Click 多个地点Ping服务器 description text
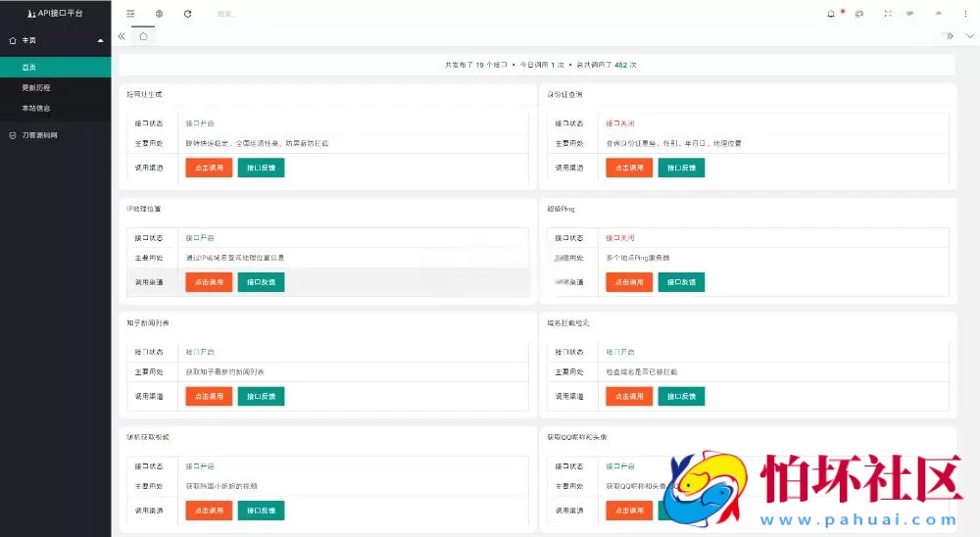 [638, 258]
